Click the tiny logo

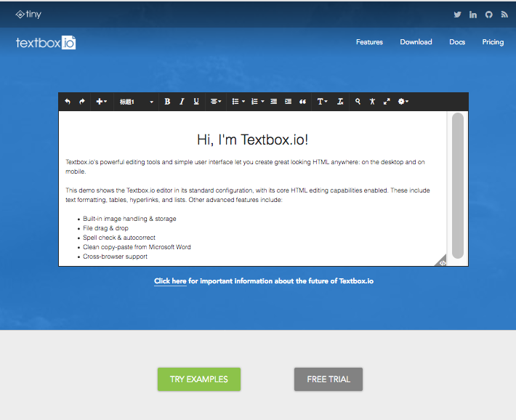click(28, 14)
